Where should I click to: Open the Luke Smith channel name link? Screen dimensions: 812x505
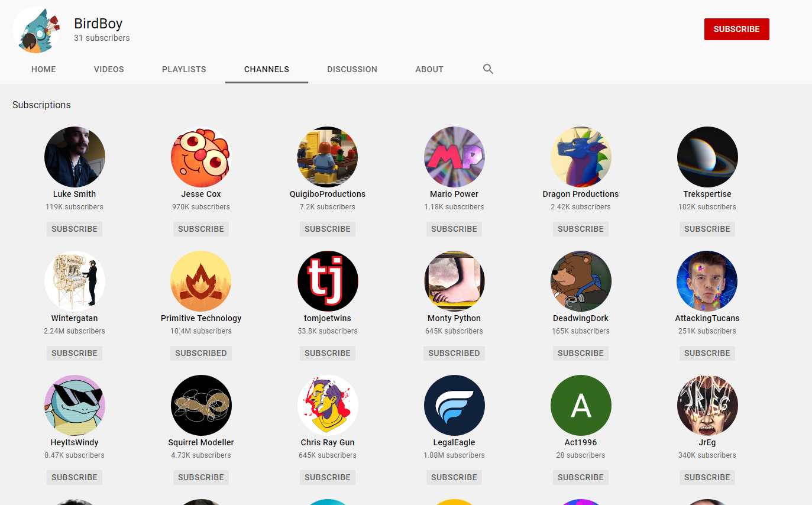[x=75, y=194]
